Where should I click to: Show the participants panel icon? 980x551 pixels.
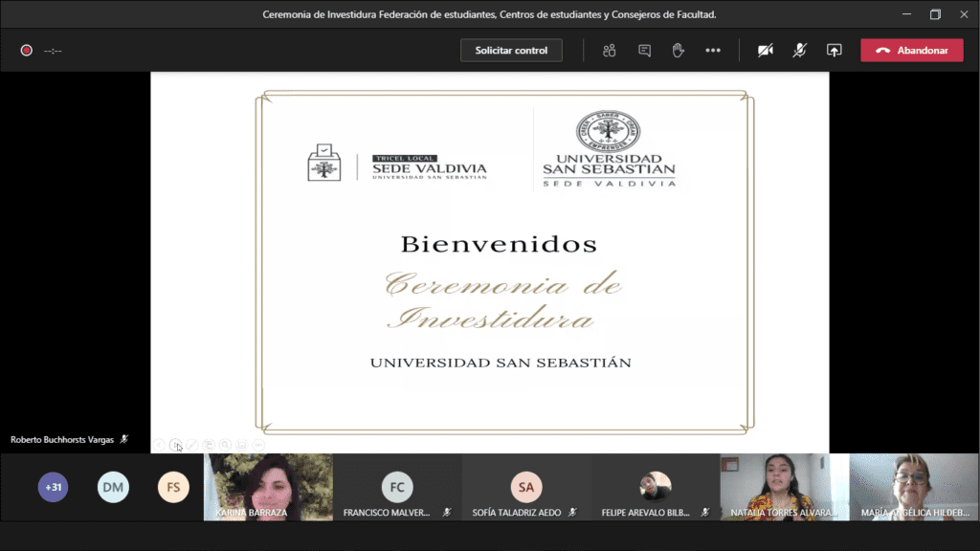(x=609, y=51)
